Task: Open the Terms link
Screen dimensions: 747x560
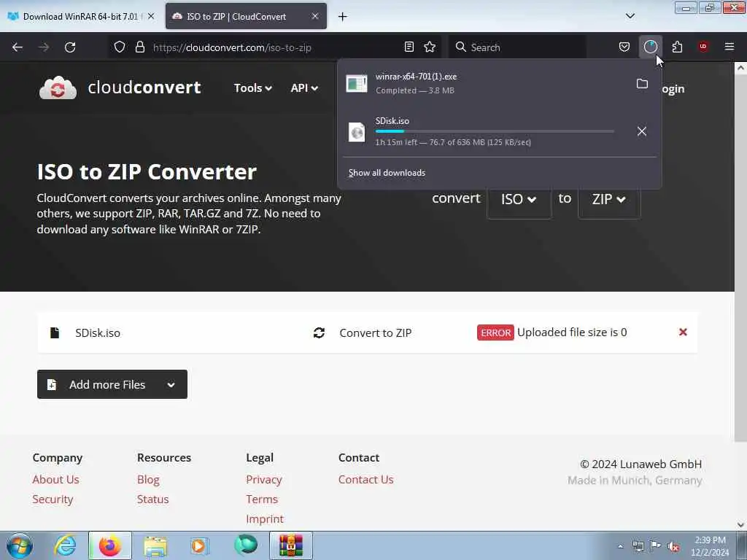Action: click(262, 499)
